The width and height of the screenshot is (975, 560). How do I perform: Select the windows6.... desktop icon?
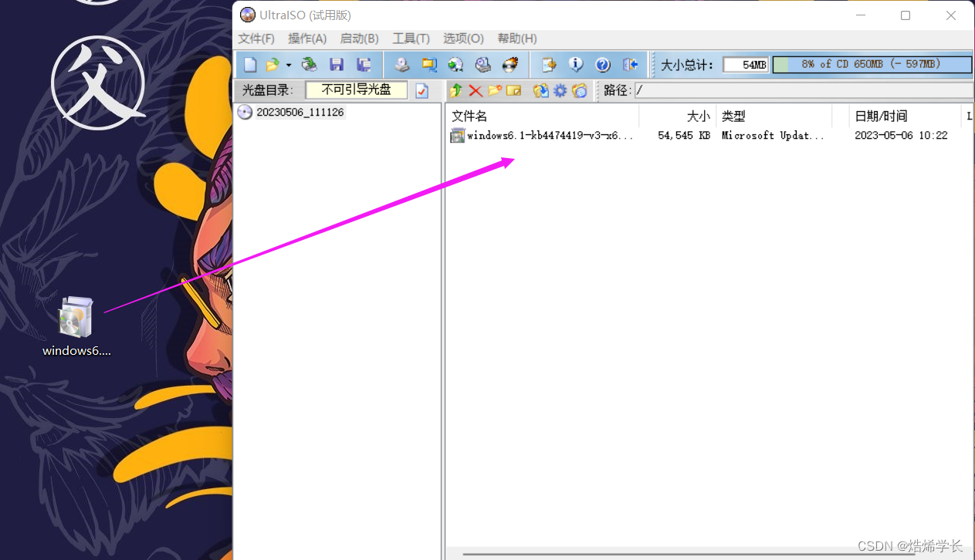76,327
